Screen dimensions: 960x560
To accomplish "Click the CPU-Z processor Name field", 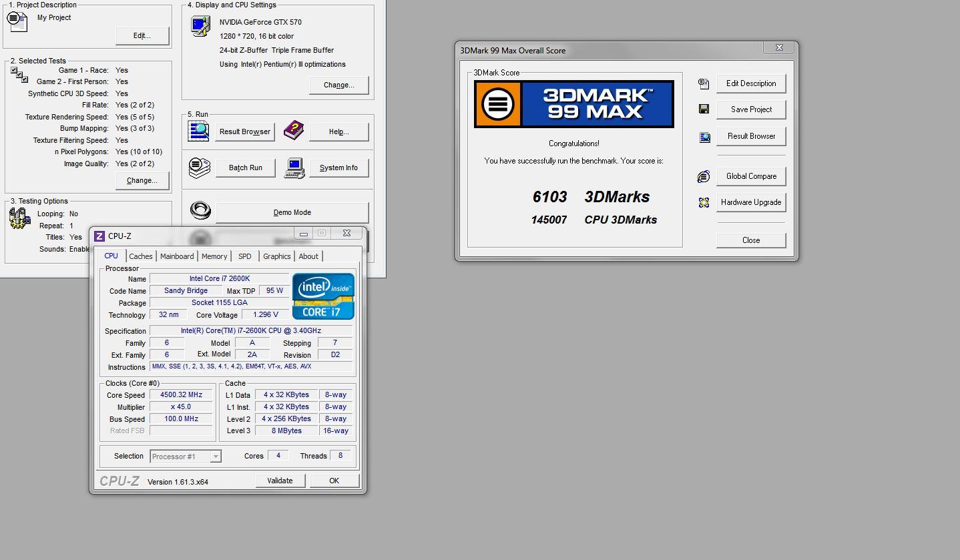I will click(x=220, y=278).
